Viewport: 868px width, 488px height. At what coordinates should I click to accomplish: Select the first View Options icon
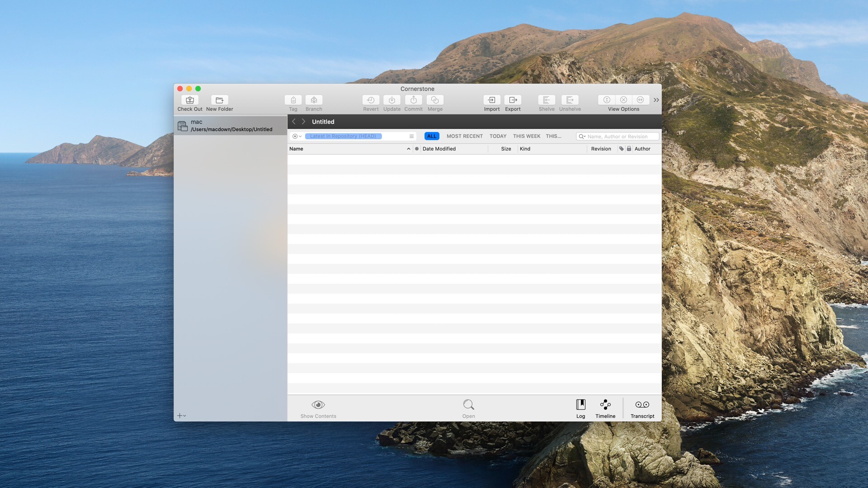tap(607, 100)
